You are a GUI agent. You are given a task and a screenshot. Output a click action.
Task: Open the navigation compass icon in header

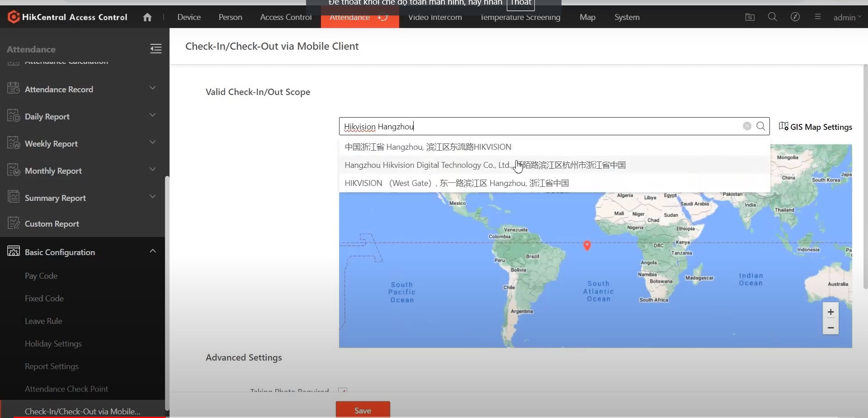coord(795,17)
